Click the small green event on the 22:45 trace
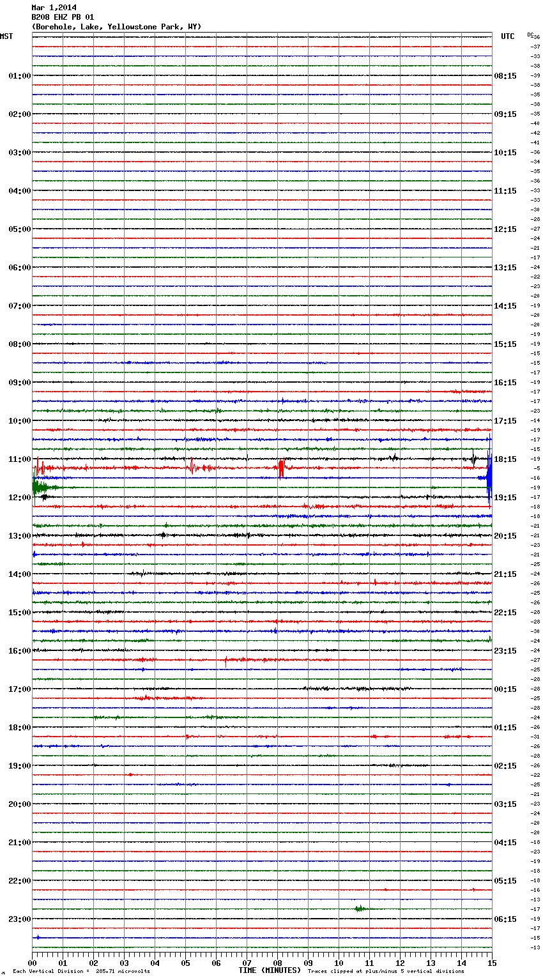This screenshot has width=543, height=980. coord(360,908)
